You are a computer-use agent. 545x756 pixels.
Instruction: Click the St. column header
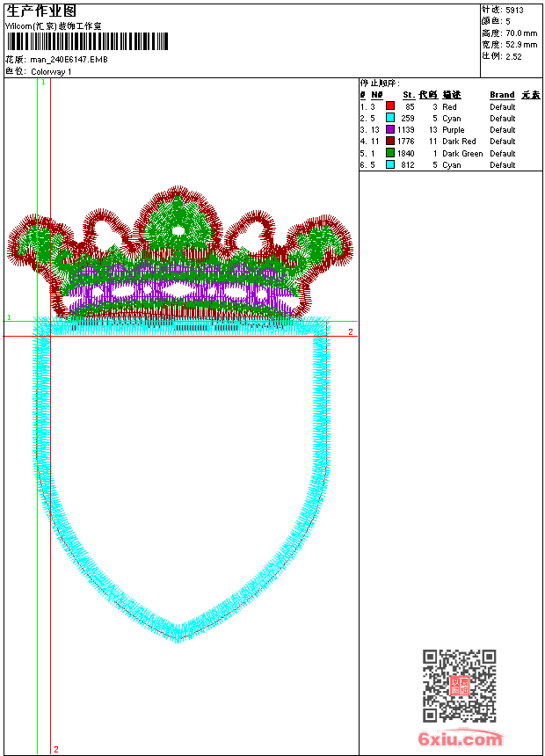408,95
